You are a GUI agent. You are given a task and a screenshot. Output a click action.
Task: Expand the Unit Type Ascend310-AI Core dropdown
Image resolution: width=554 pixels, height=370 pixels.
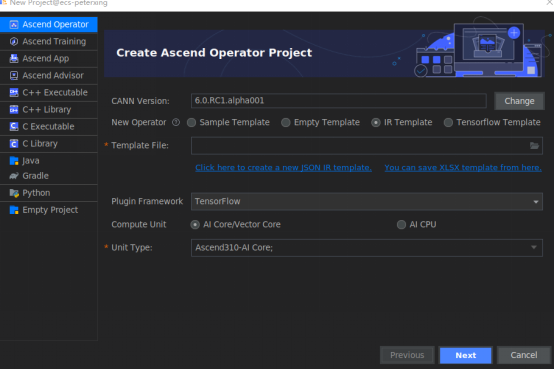click(367, 248)
